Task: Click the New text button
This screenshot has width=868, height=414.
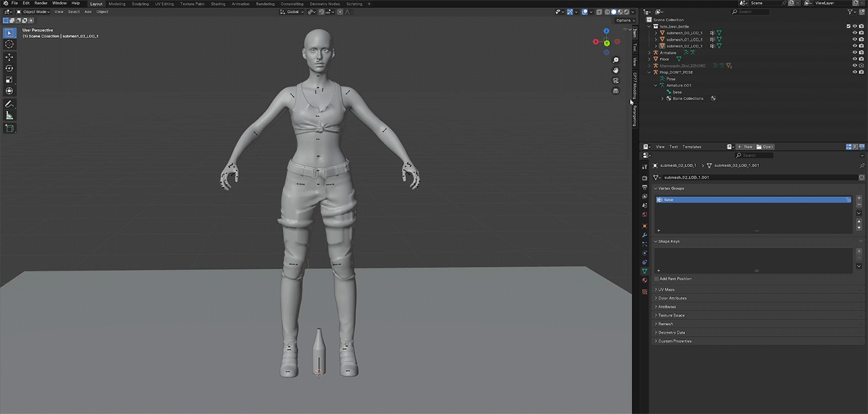Action: [x=745, y=147]
